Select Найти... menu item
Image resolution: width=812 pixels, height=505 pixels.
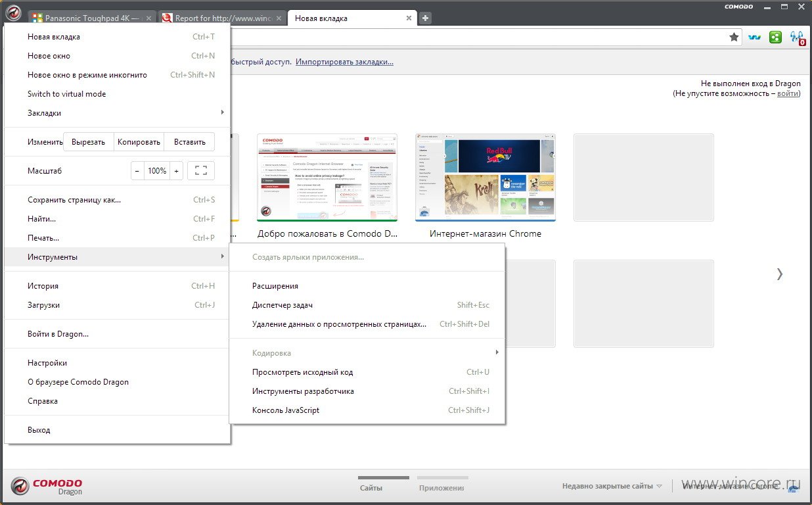point(117,219)
